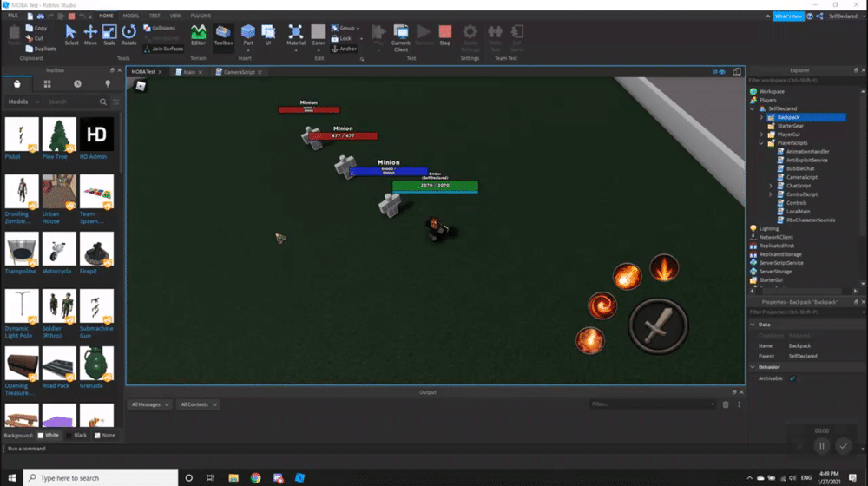Open Toolbox Marketplace tab (bag icon)
The height and width of the screenshot is (486, 868).
coord(17,83)
